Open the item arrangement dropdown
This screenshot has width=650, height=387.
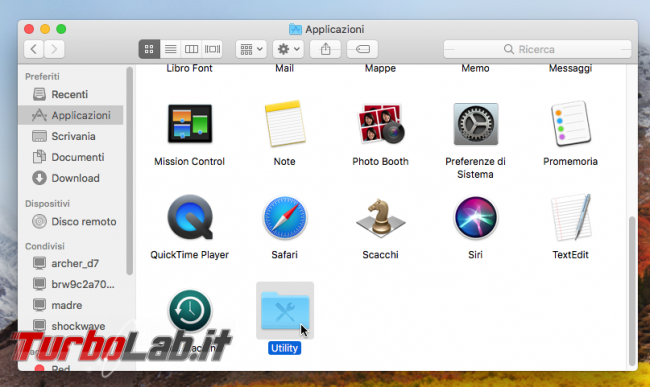point(251,49)
